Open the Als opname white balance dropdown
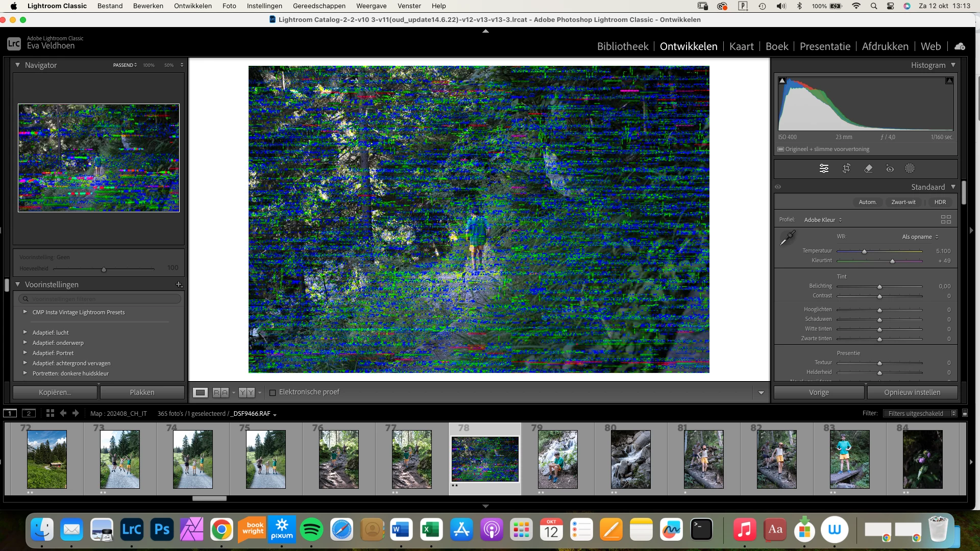980x551 pixels. point(920,237)
